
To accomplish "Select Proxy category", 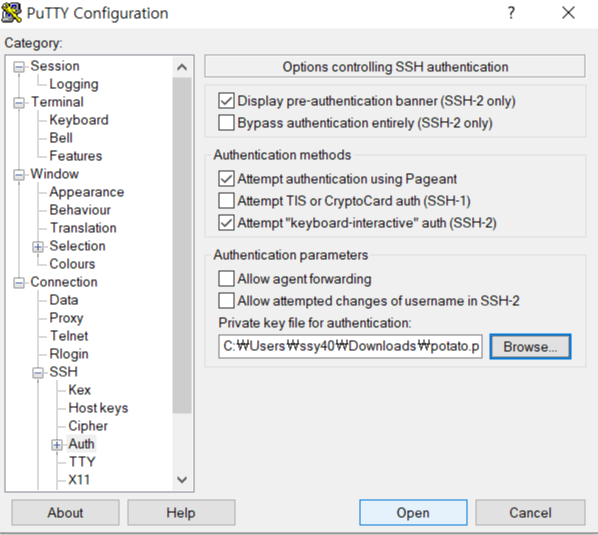I will 66,318.
